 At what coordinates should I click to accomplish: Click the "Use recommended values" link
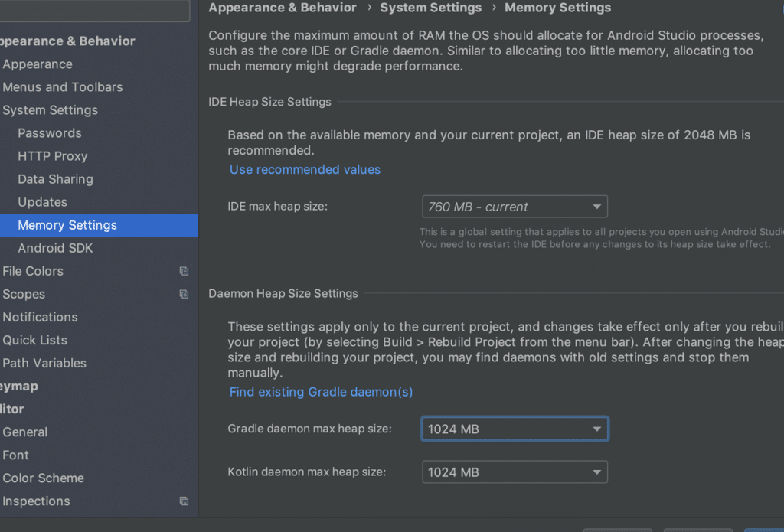point(305,169)
